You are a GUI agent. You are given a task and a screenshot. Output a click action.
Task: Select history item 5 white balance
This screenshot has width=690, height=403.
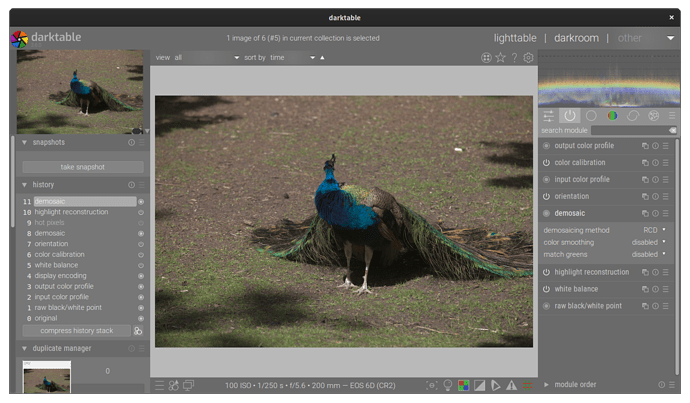(x=56, y=265)
